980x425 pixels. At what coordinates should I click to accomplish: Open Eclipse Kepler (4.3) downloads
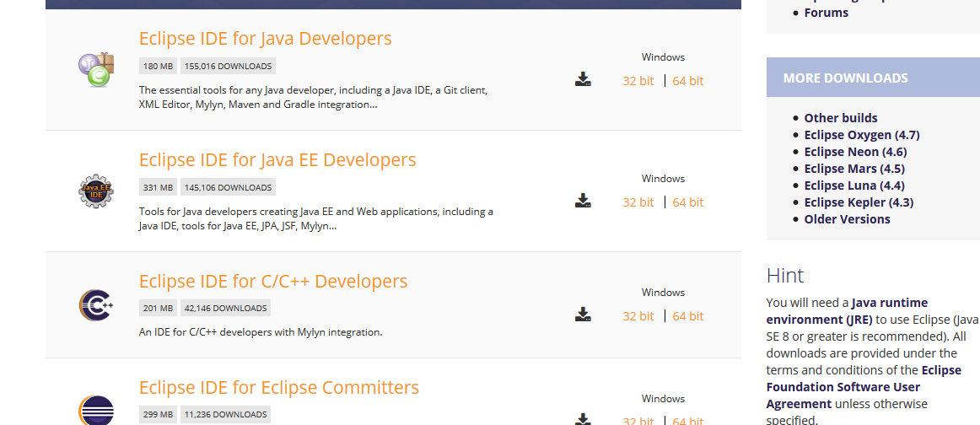point(859,202)
